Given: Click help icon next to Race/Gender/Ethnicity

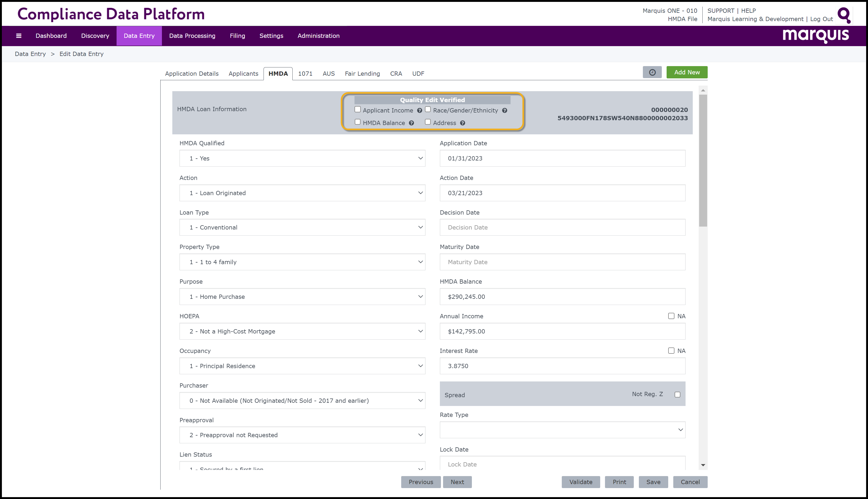Looking at the screenshot, I should [x=504, y=110].
